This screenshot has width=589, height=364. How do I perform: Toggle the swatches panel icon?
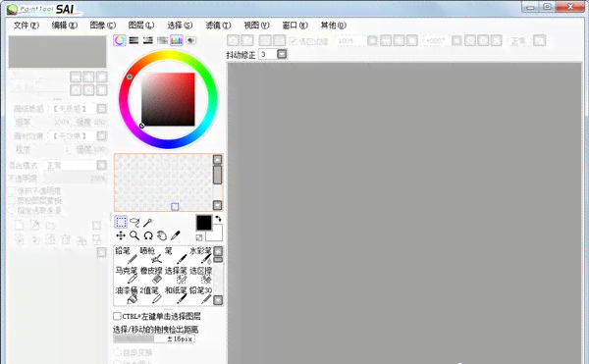176,40
